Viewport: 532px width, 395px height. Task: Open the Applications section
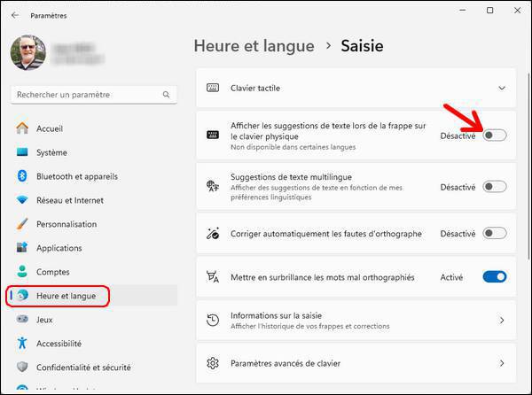[94, 248]
